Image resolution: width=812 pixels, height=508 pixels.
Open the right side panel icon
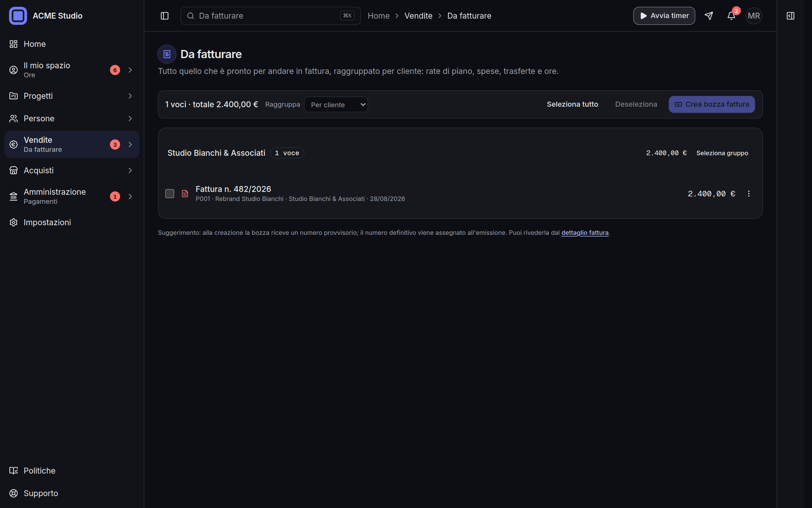pos(791,16)
